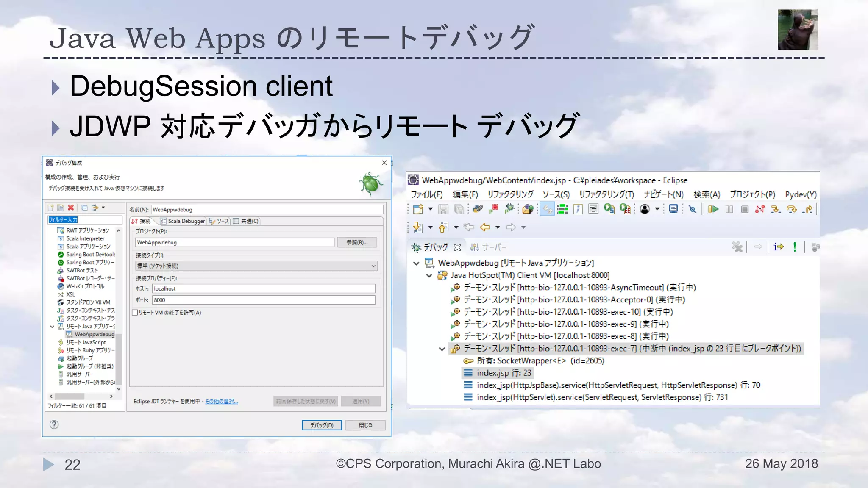Click the filter input text box
The width and height of the screenshot is (868, 488).
coord(85,219)
